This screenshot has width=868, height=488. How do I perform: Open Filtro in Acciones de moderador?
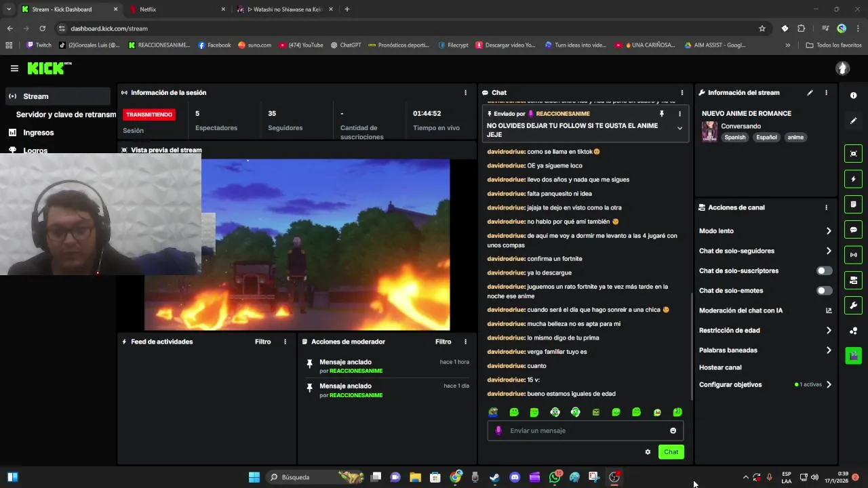443,342
